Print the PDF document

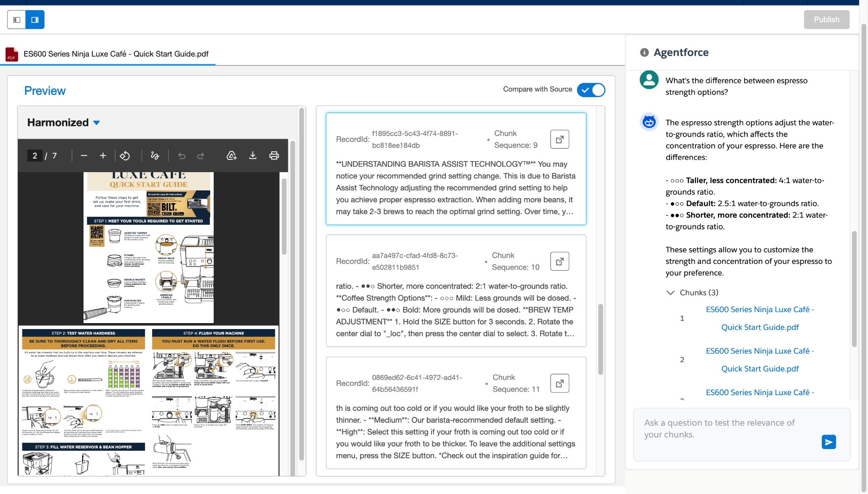[x=274, y=156]
